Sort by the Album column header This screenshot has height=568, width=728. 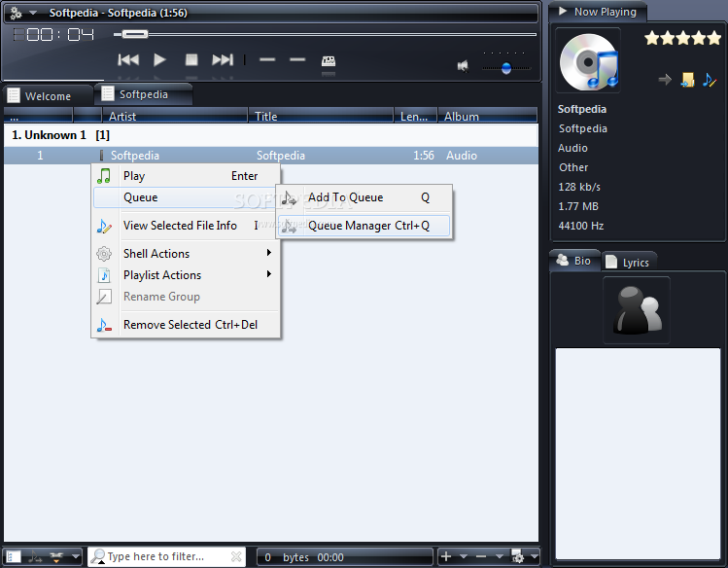(x=488, y=116)
